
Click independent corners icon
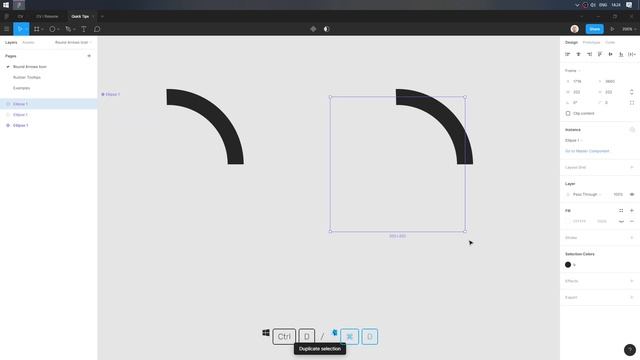pyautogui.click(x=632, y=102)
